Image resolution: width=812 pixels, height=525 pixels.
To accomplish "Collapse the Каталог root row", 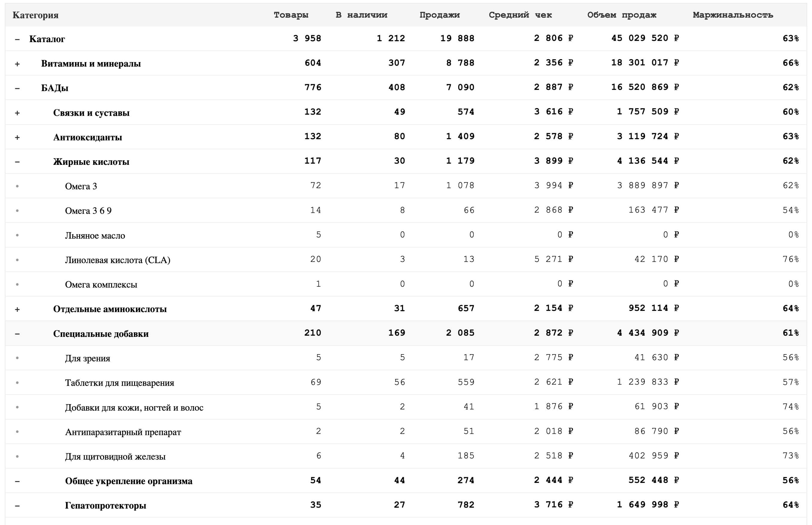I will click(17, 39).
